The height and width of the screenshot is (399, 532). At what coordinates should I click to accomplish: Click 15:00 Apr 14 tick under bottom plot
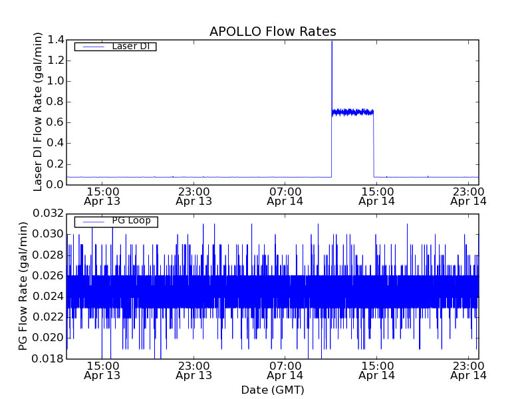pos(377,370)
